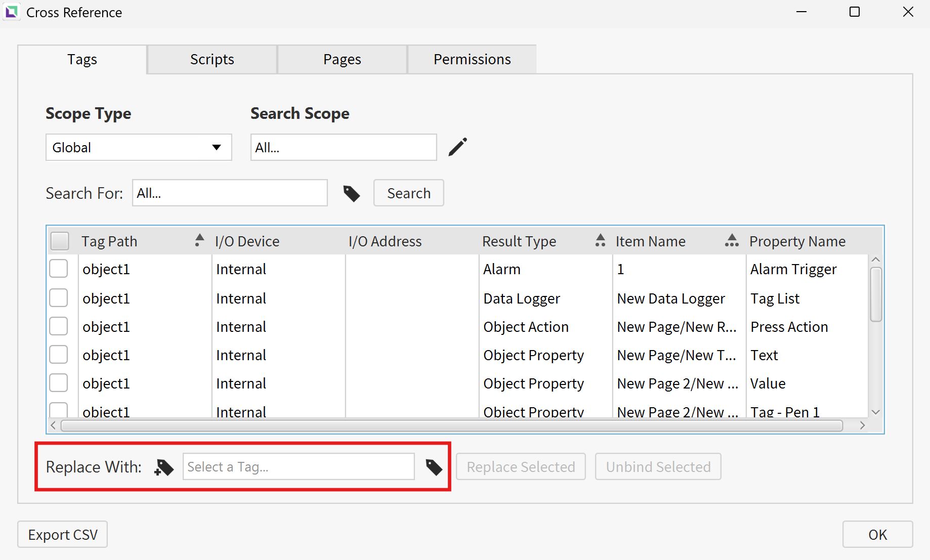Check the box for the Alarm Trigger row

pyautogui.click(x=59, y=269)
